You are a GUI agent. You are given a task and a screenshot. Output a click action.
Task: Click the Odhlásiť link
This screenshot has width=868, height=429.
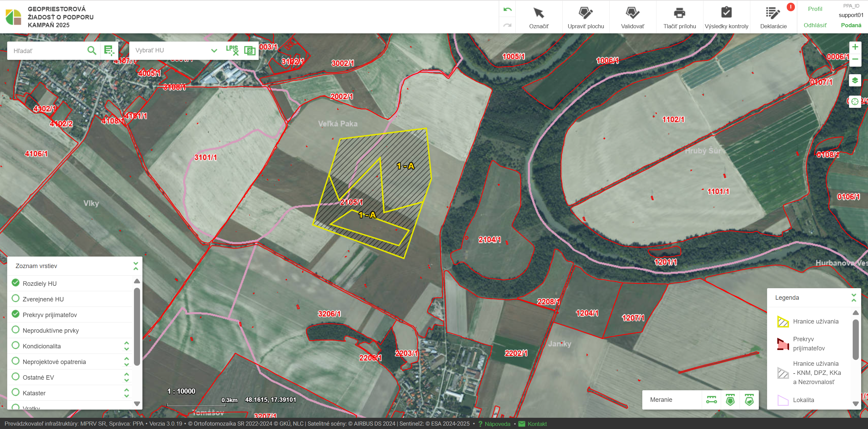tap(815, 26)
